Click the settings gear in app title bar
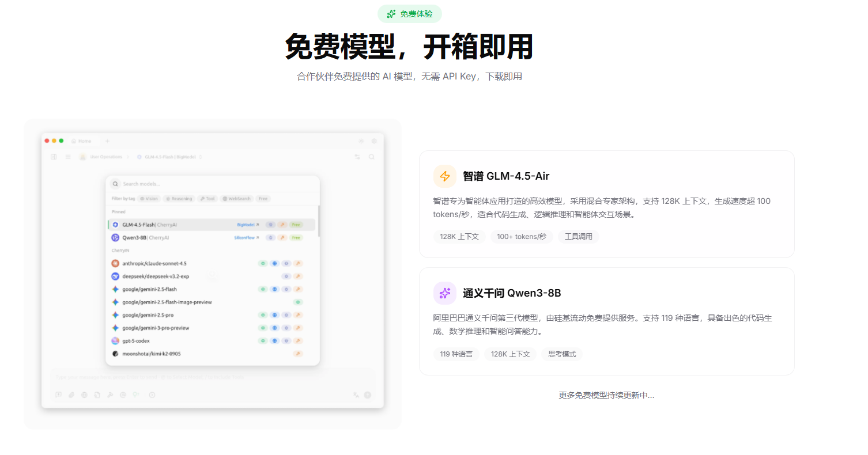 (x=374, y=141)
